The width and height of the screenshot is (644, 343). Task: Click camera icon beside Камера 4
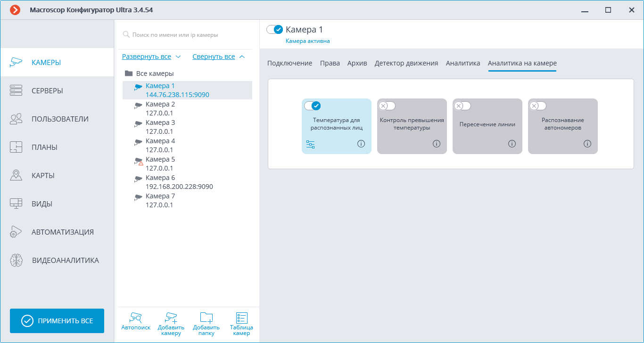tap(138, 142)
